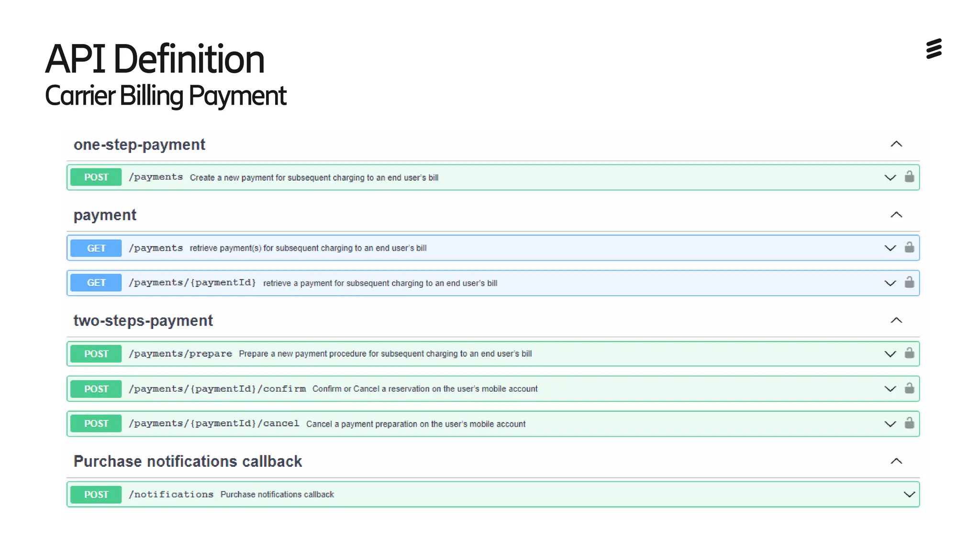Collapse the payment section chevron

pos(896,215)
